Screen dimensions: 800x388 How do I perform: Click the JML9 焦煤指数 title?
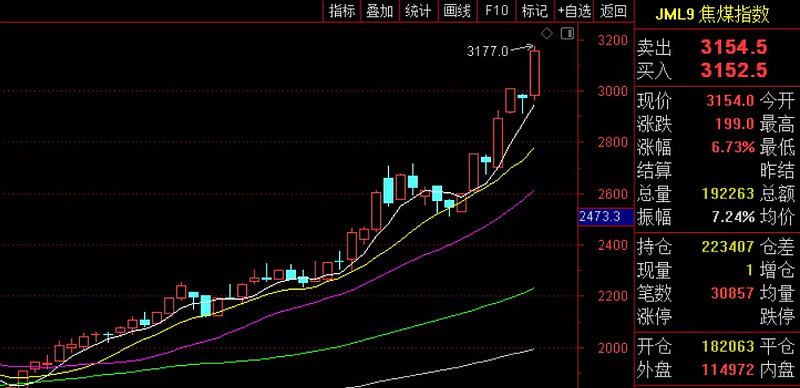pyautogui.click(x=713, y=14)
